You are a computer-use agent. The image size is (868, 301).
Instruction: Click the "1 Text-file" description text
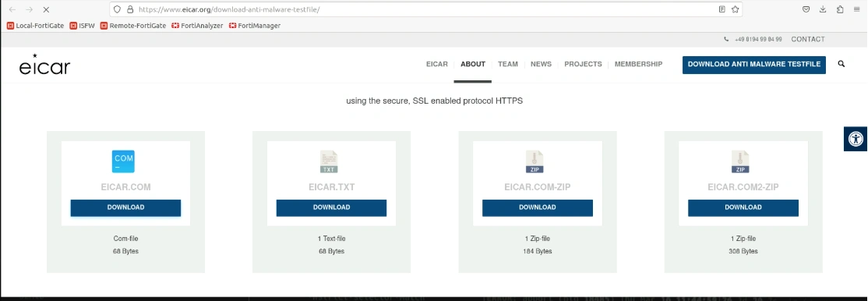(x=332, y=239)
